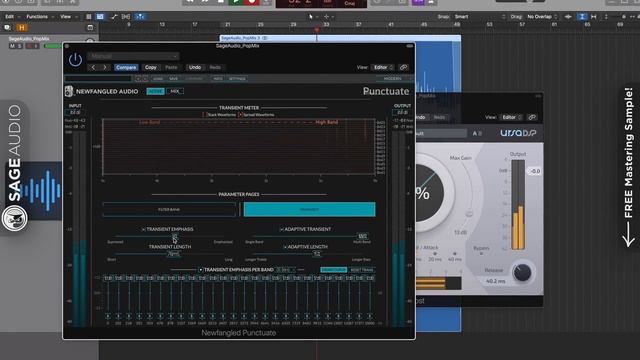The width and height of the screenshot is (640, 360).
Task: Go to previous preset arrow
Action: (x=93, y=67)
